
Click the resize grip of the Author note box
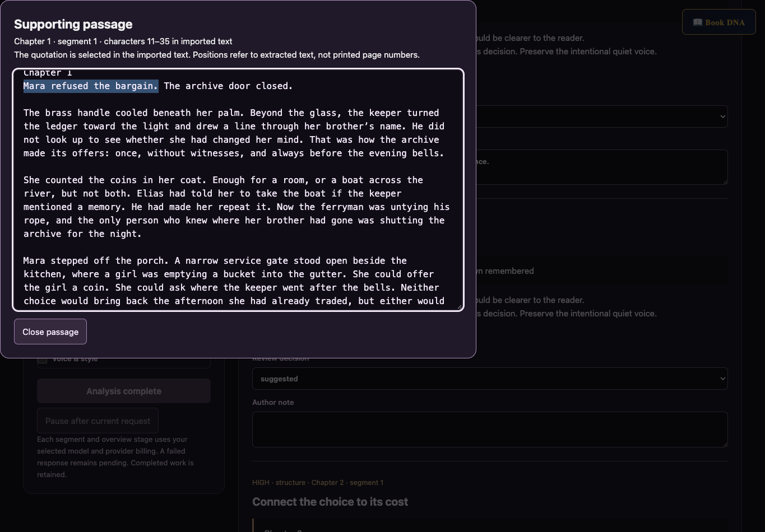click(x=724, y=444)
